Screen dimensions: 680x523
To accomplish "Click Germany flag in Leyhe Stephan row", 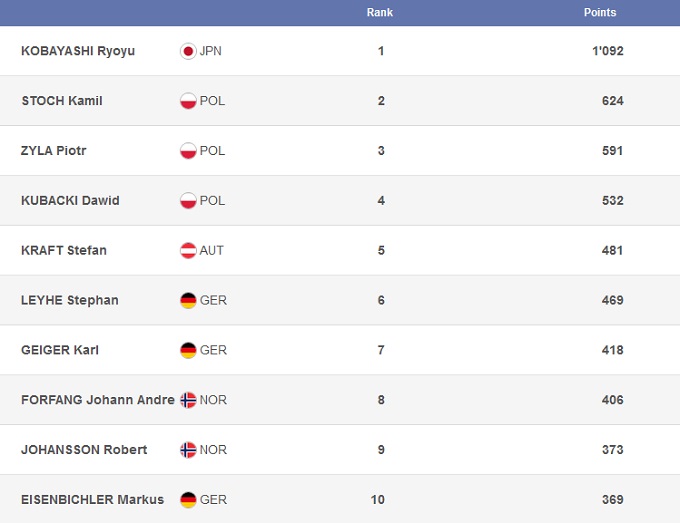I will (x=188, y=300).
